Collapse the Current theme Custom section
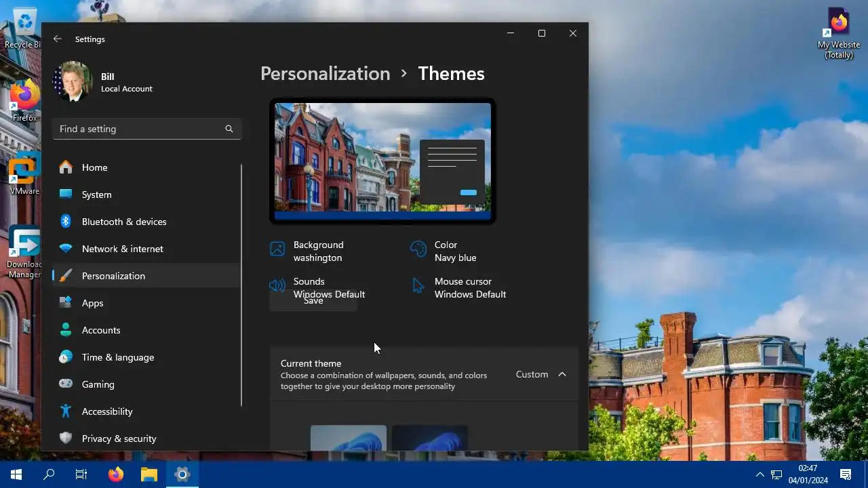The width and height of the screenshot is (868, 488). click(x=424, y=374)
